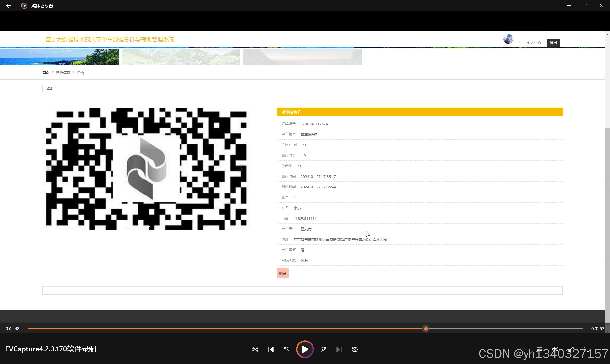Click bike number value 单车编号7
Viewport: 610px width, 364px height.
[309, 135]
